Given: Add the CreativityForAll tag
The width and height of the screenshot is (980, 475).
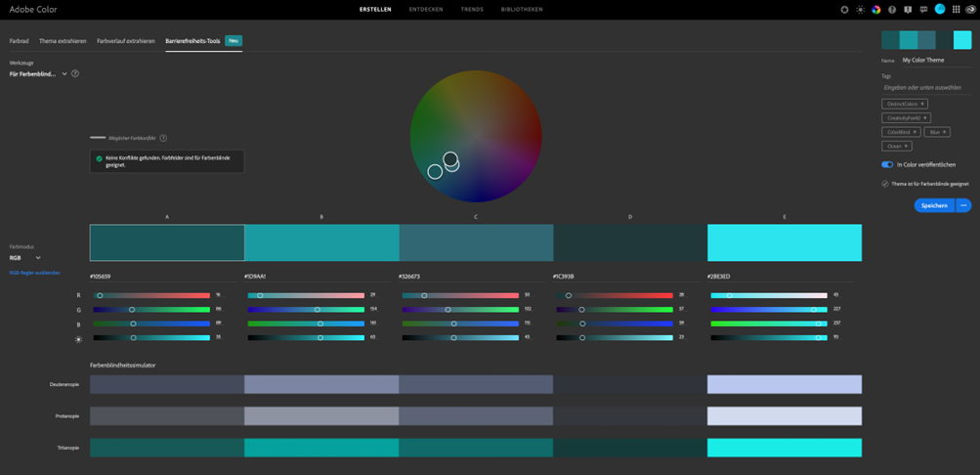Looking at the screenshot, I should click(x=907, y=117).
